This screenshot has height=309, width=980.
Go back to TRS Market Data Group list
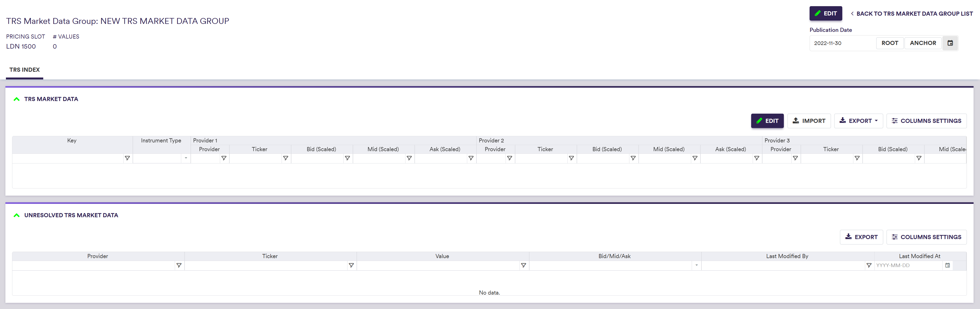pyautogui.click(x=912, y=14)
